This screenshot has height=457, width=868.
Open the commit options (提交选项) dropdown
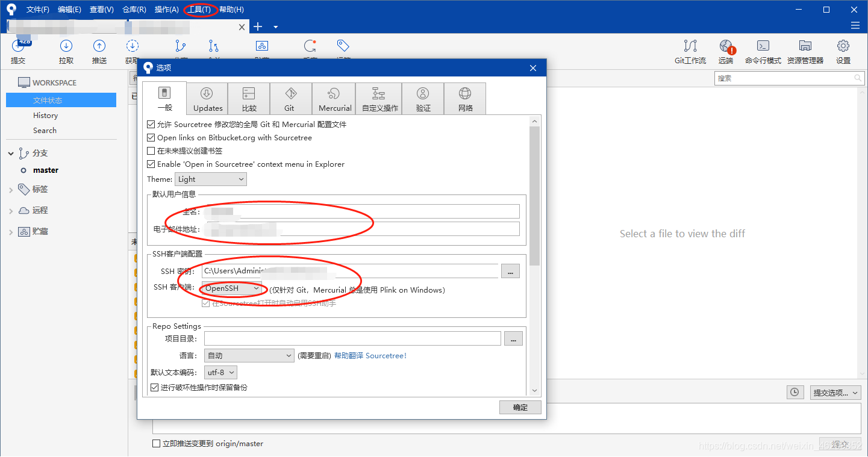(x=835, y=393)
